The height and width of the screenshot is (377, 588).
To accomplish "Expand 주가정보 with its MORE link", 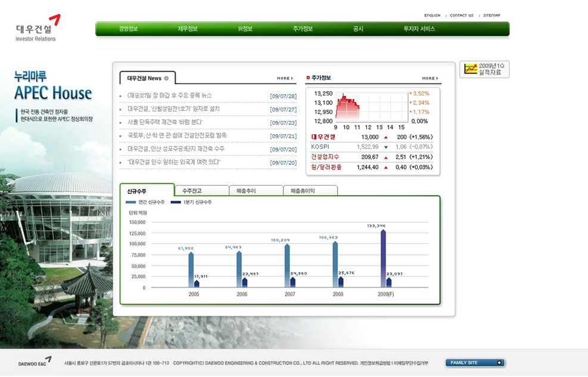I will point(430,78).
